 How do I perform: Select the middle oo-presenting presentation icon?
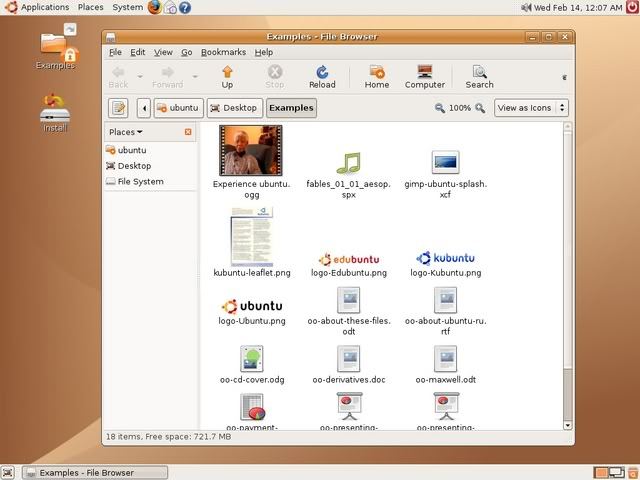coord(349,406)
